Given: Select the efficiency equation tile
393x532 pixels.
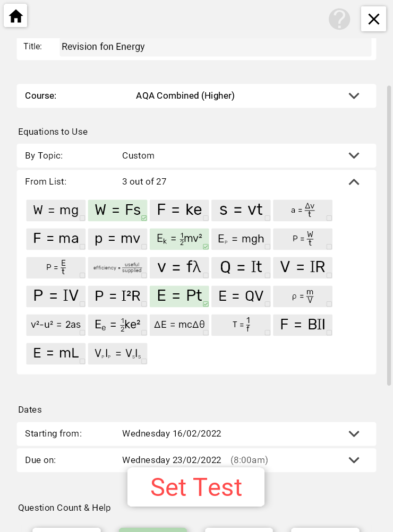Looking at the screenshot, I should tap(118, 268).
